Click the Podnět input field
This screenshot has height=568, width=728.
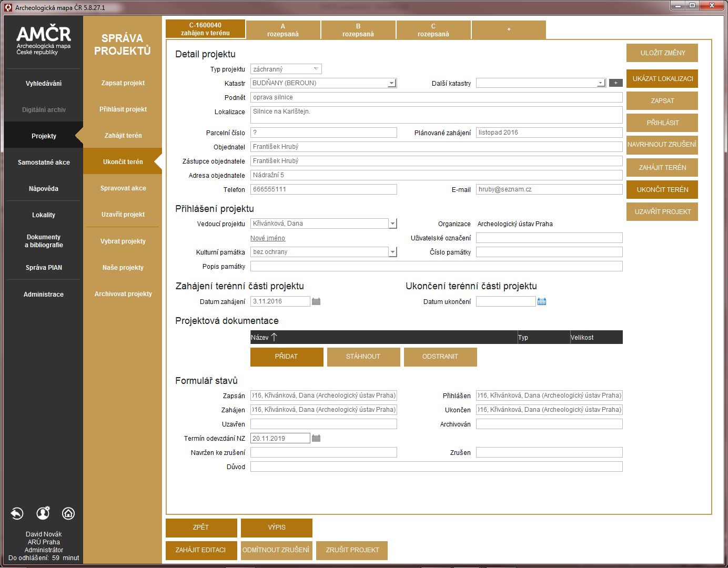tap(437, 97)
